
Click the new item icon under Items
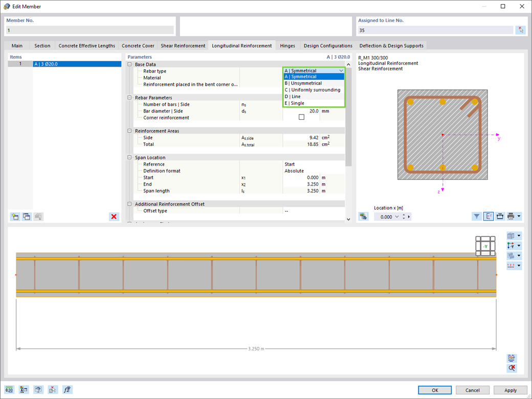[x=15, y=216]
